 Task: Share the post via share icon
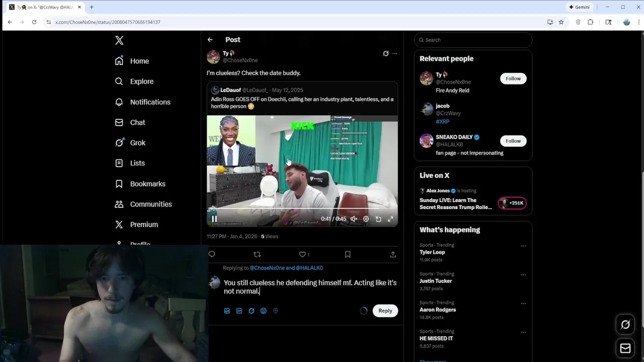(393, 254)
